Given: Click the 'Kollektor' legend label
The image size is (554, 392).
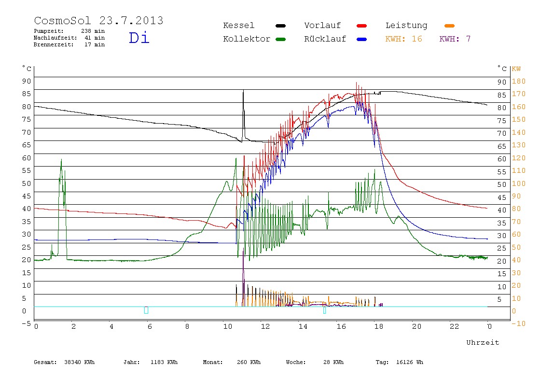Looking at the screenshot, I should click(x=247, y=39).
